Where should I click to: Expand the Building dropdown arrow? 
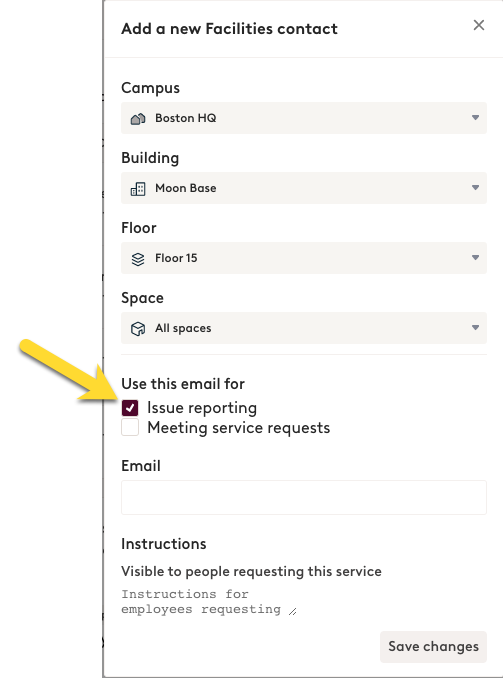point(475,188)
